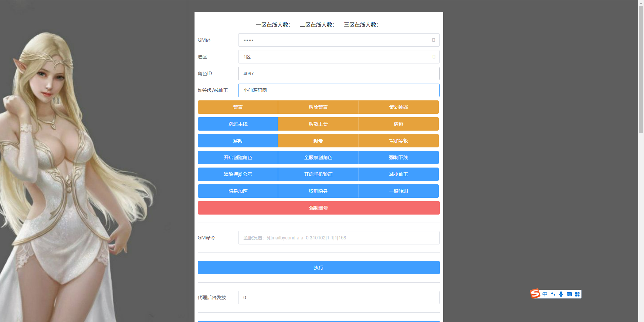Viewport: 644px width, 322px height.
Task: Click the GM命令 label
Action: pos(206,238)
